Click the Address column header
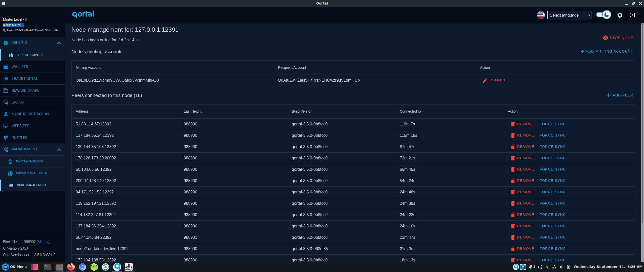 [x=82, y=111]
